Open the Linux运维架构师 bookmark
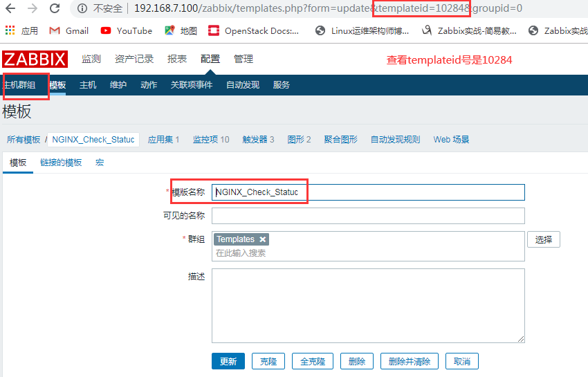 pyautogui.click(x=362, y=30)
